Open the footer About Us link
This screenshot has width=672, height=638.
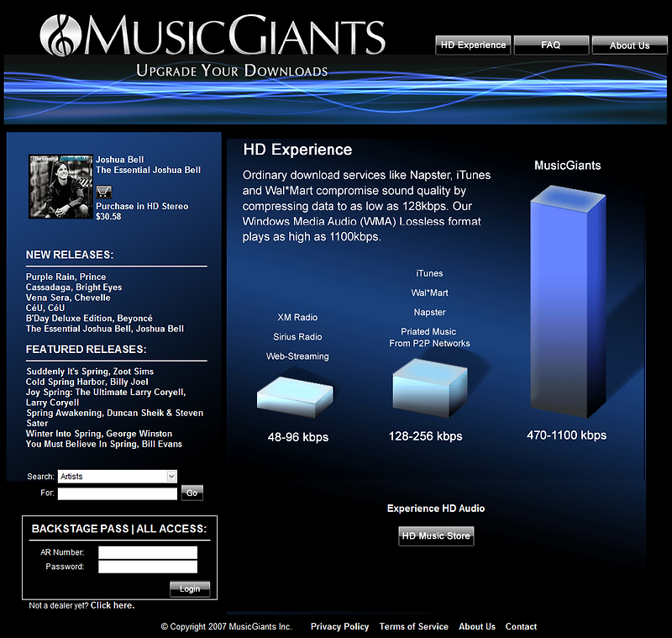point(477,626)
